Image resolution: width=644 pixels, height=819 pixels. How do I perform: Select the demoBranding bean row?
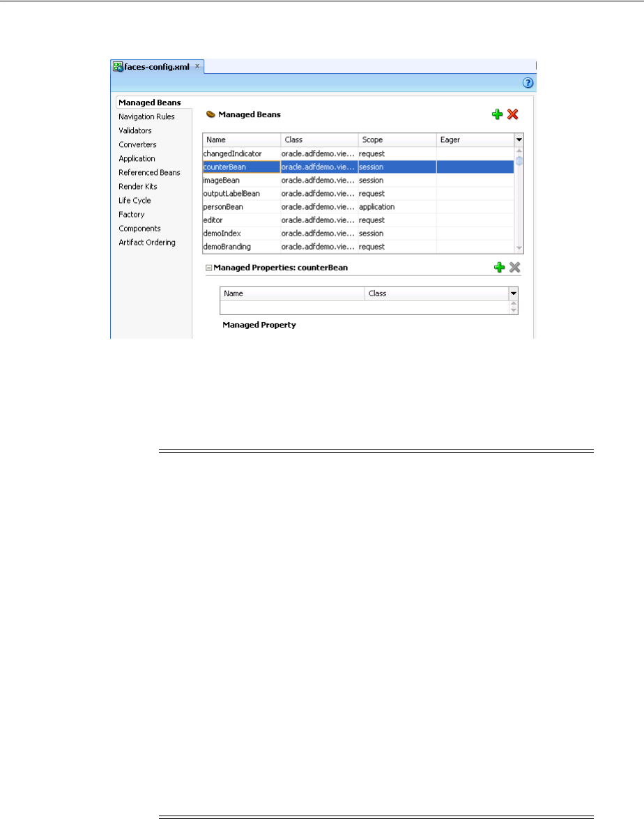(x=358, y=247)
